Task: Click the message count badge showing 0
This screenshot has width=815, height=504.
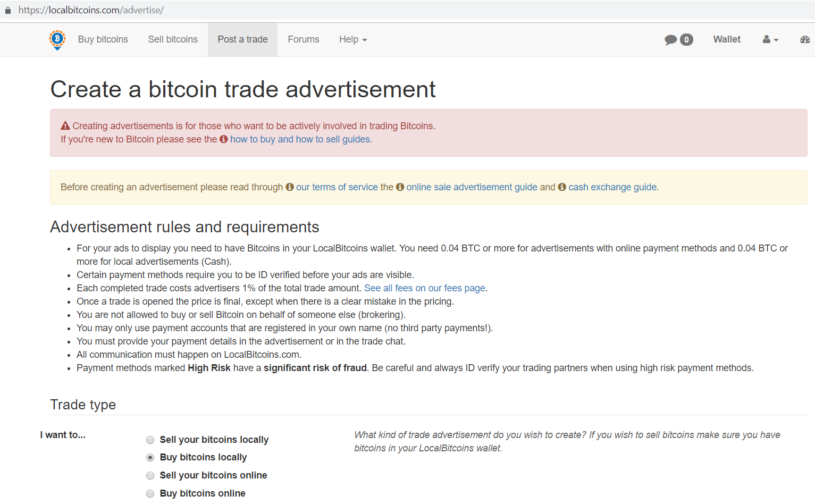Action: (x=686, y=40)
